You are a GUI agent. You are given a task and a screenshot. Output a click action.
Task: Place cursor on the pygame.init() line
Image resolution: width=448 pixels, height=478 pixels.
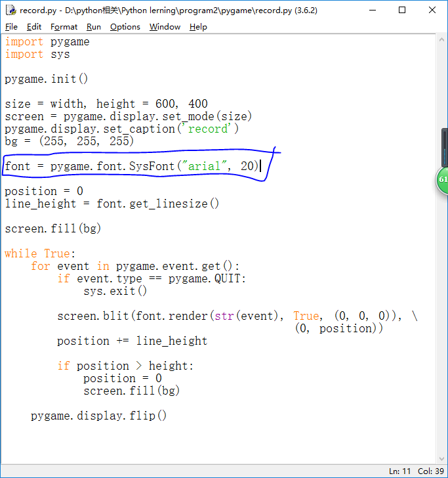(46, 79)
